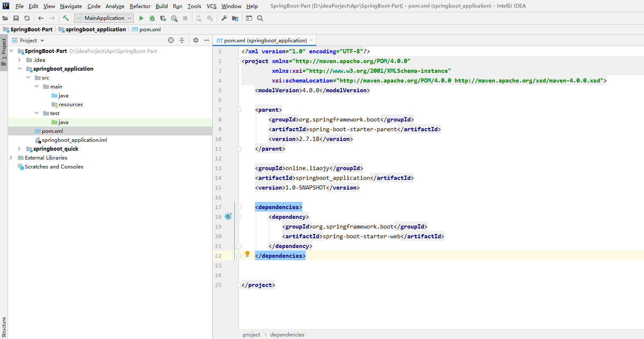Open the MainApplication run configuration dropdown
644x339 pixels.
[x=104, y=18]
